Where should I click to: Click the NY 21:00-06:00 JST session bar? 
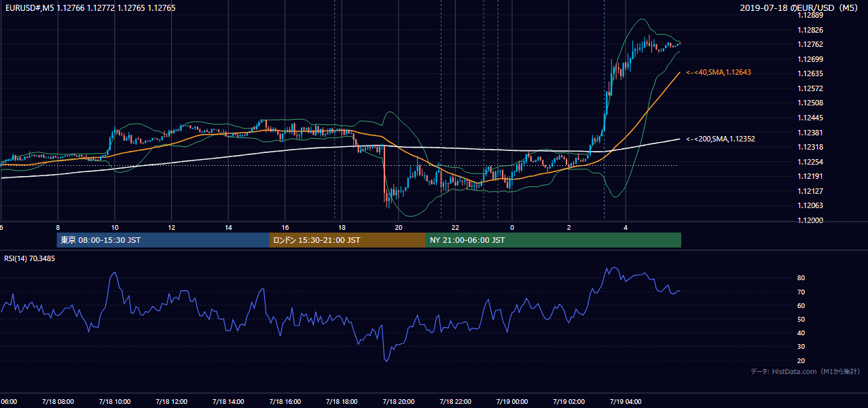click(x=554, y=240)
